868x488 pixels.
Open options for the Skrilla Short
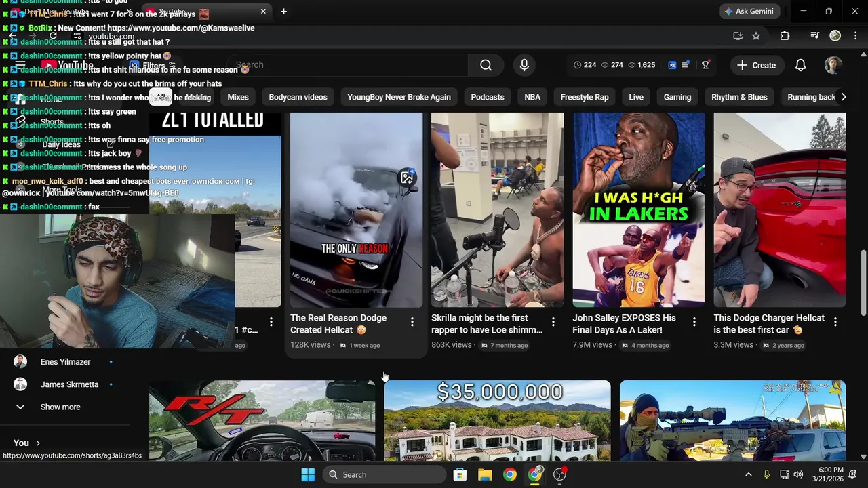coord(553,322)
